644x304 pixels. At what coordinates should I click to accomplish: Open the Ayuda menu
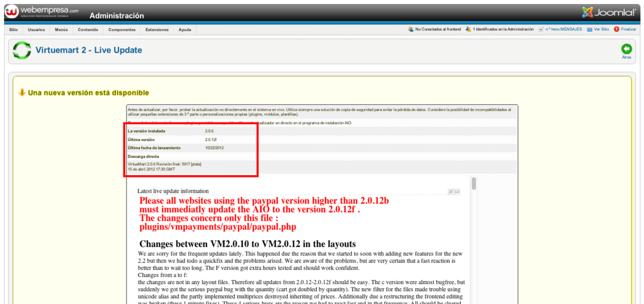185,29
